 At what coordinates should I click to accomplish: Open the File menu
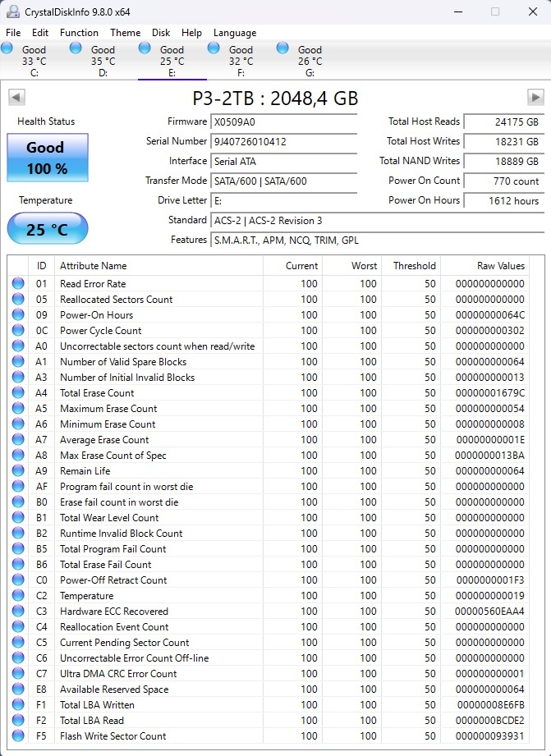pyautogui.click(x=13, y=33)
